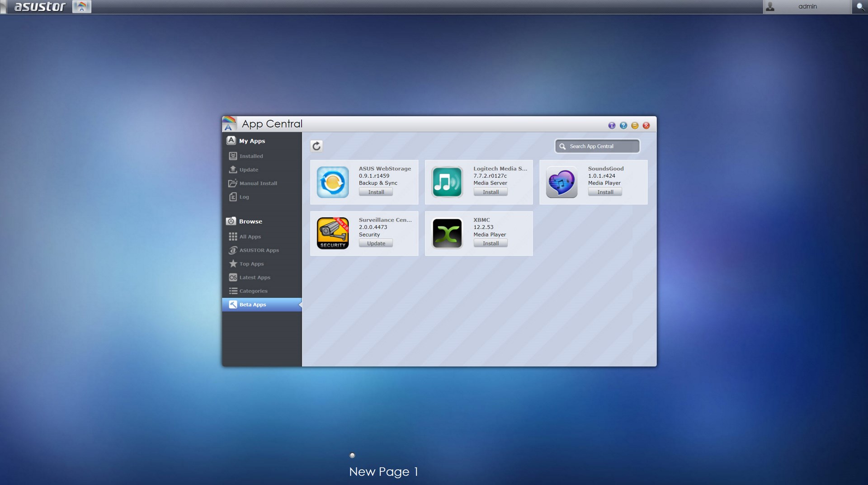Click the My Apps header icon
Viewport: 868px width, 485px height.
pos(231,141)
